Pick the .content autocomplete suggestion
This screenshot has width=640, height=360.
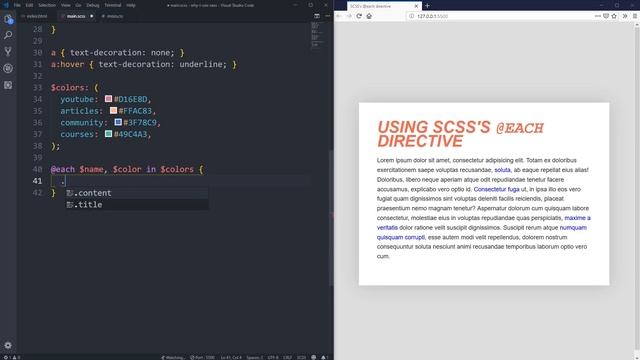137,193
